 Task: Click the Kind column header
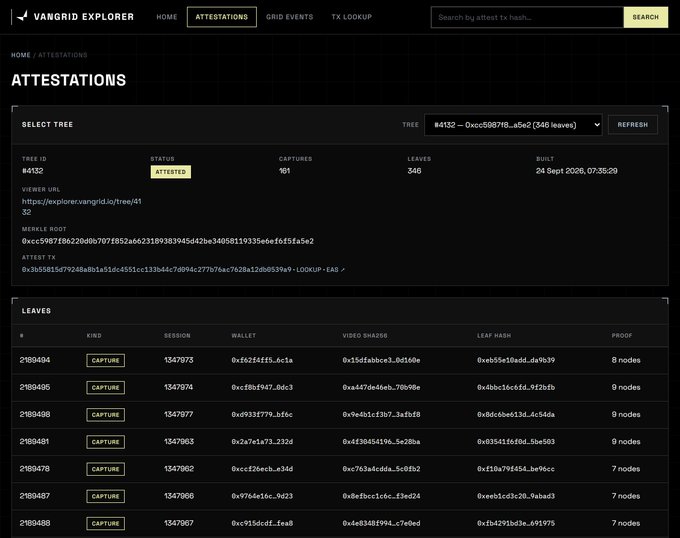click(x=94, y=336)
